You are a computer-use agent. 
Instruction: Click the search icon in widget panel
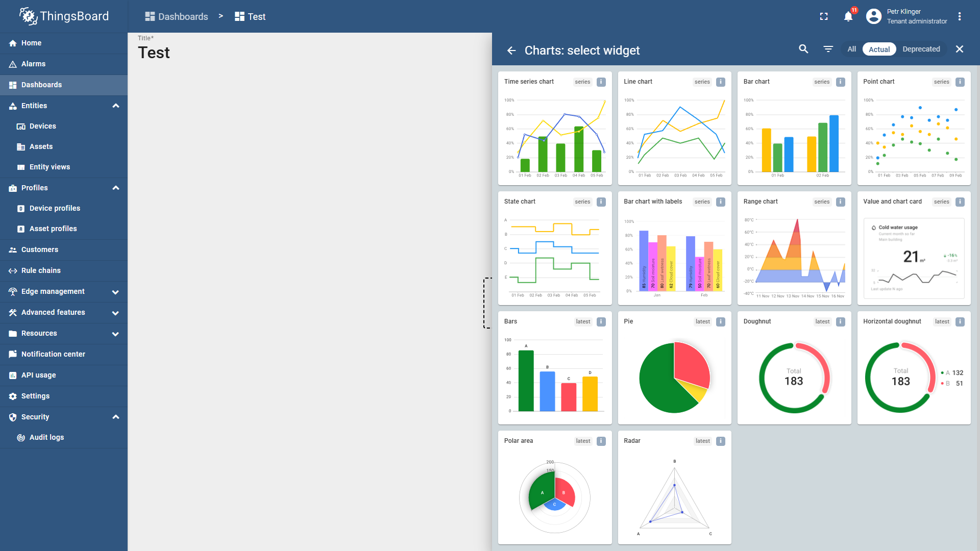[803, 49]
